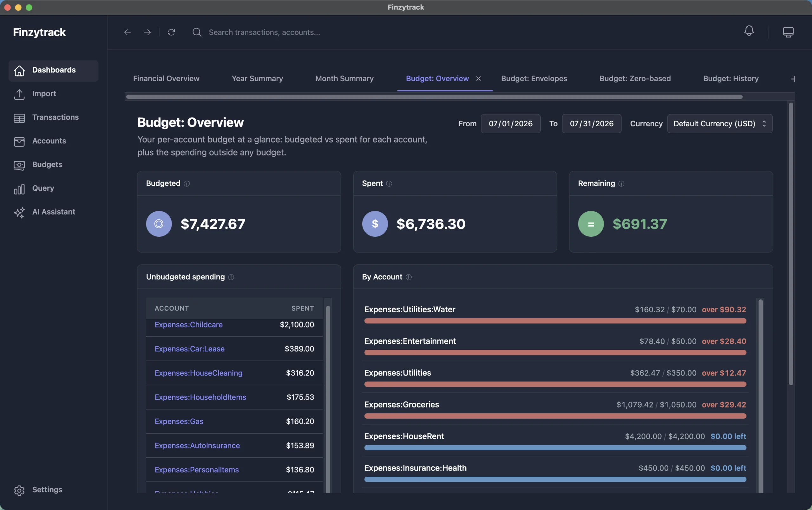Screen dimensions: 812x510
Task: Click the tab overflow icon after Budget: History
Action: 792,79
